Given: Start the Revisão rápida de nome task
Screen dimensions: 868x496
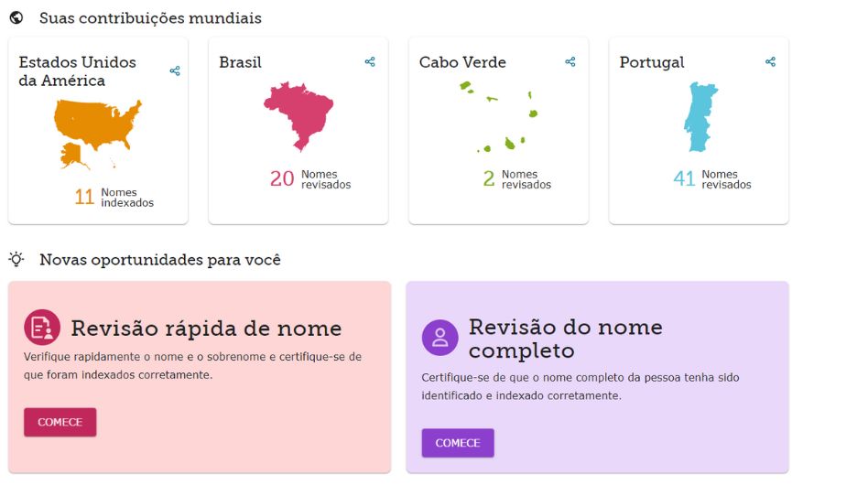Looking at the screenshot, I should point(60,422).
